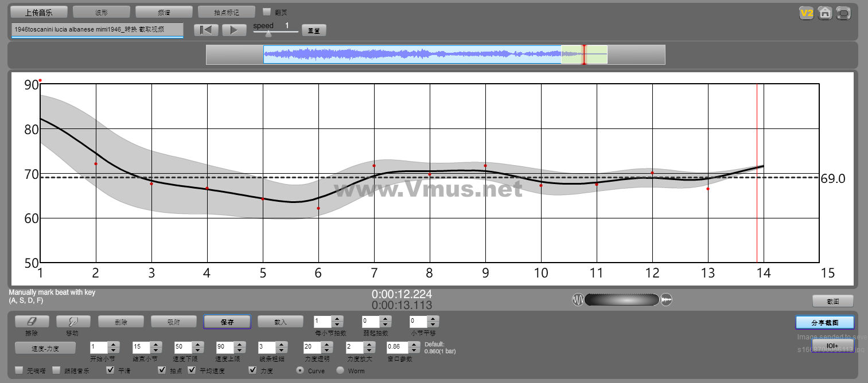Open the 频谱 spectrum view
Screen dimensions: 868x383
(164, 12)
